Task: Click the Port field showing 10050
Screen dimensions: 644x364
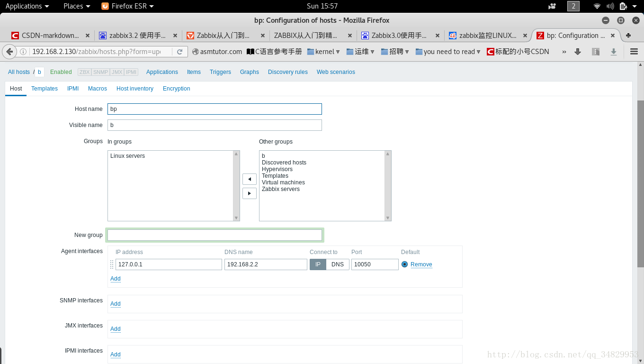Action: coord(375,264)
